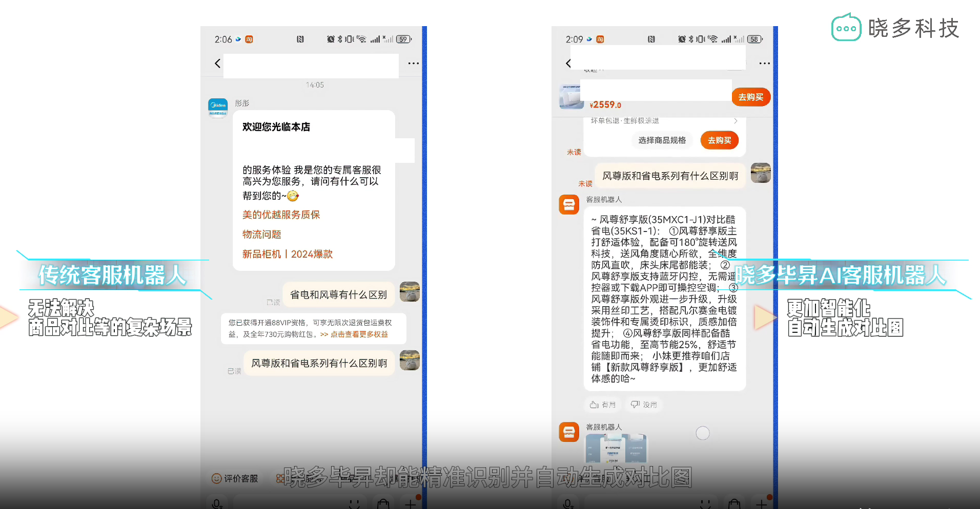Image resolution: width=980 pixels, height=509 pixels.
Task: Expand the 坏单包退 chevron row
Action: (664, 121)
